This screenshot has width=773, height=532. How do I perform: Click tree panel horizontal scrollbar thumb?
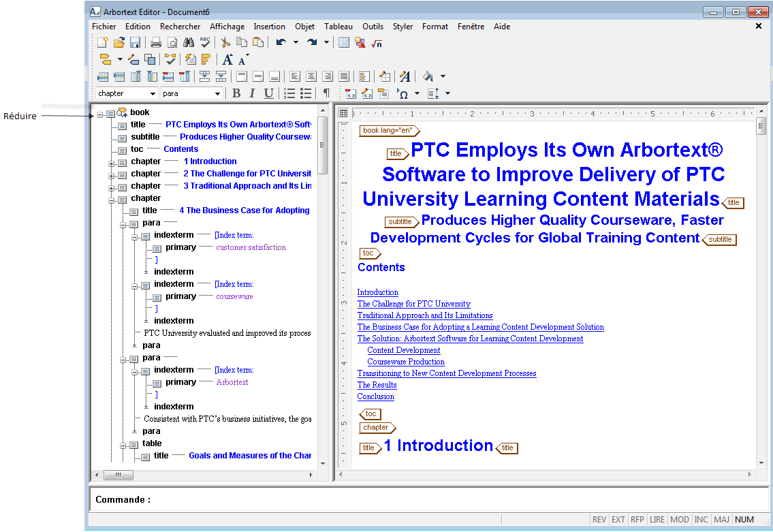tap(119, 475)
